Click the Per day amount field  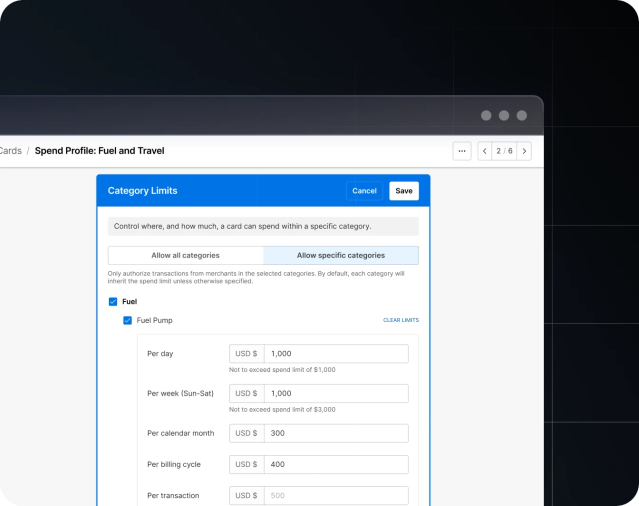pyautogui.click(x=335, y=354)
